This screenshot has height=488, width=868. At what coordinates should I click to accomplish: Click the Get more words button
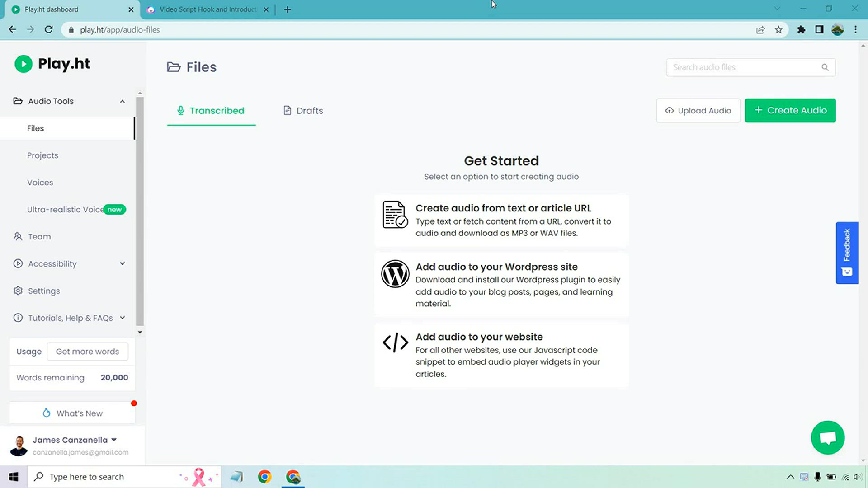coord(87,352)
